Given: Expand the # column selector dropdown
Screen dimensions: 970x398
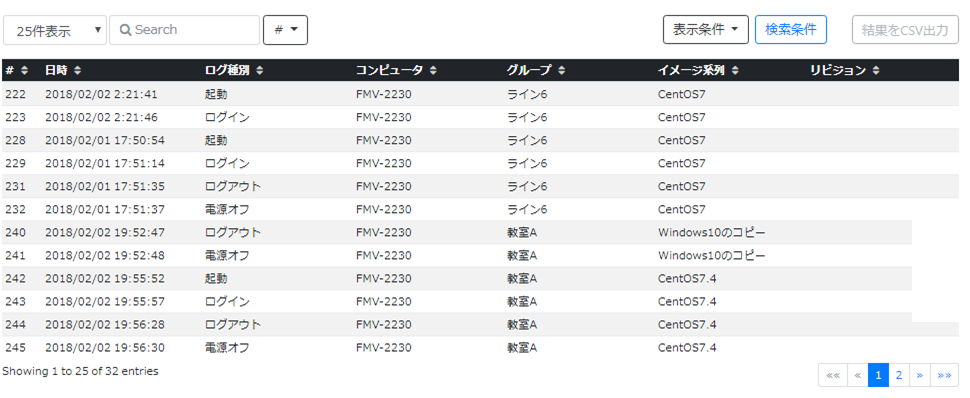Looking at the screenshot, I should pyautogui.click(x=286, y=30).
